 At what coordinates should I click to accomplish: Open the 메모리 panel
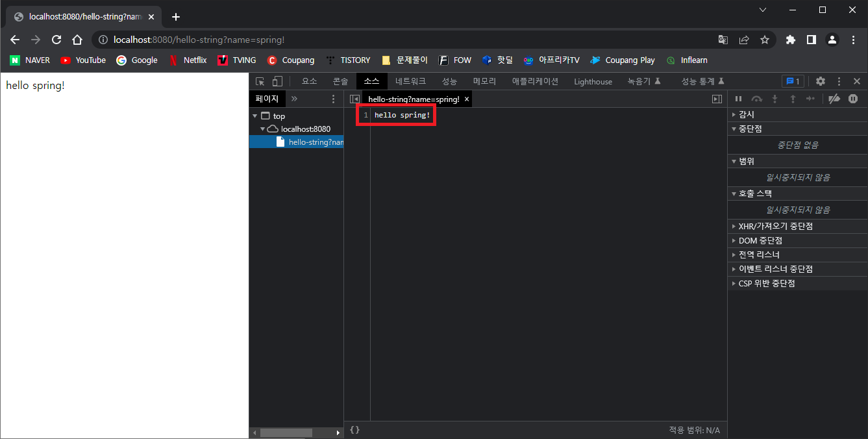[485, 81]
